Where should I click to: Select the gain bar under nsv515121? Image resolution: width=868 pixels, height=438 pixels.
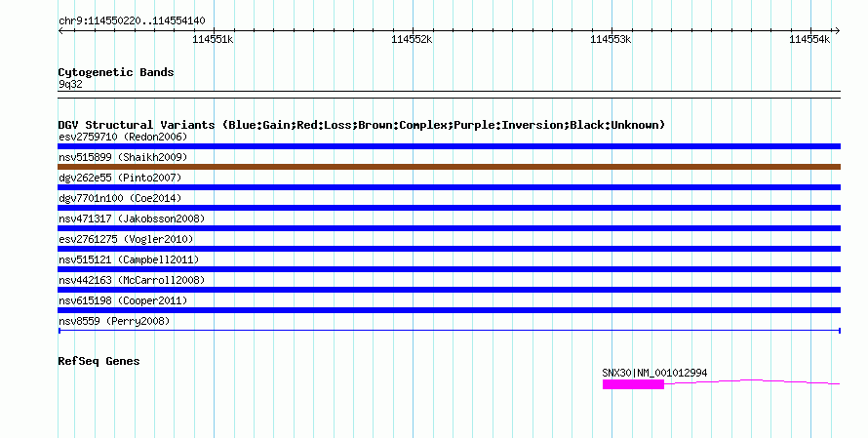tap(449, 269)
